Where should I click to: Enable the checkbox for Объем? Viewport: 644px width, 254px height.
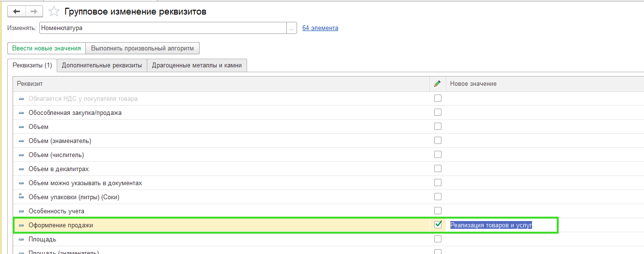438,127
